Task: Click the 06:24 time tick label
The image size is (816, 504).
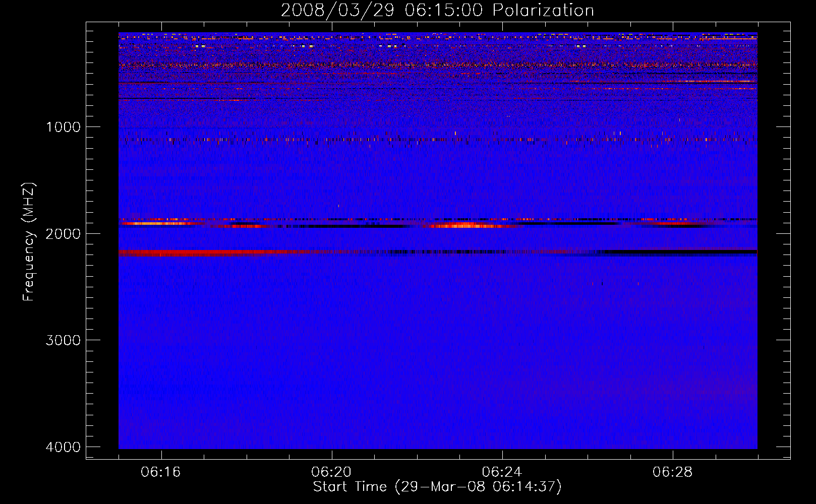Action: pyautogui.click(x=502, y=472)
